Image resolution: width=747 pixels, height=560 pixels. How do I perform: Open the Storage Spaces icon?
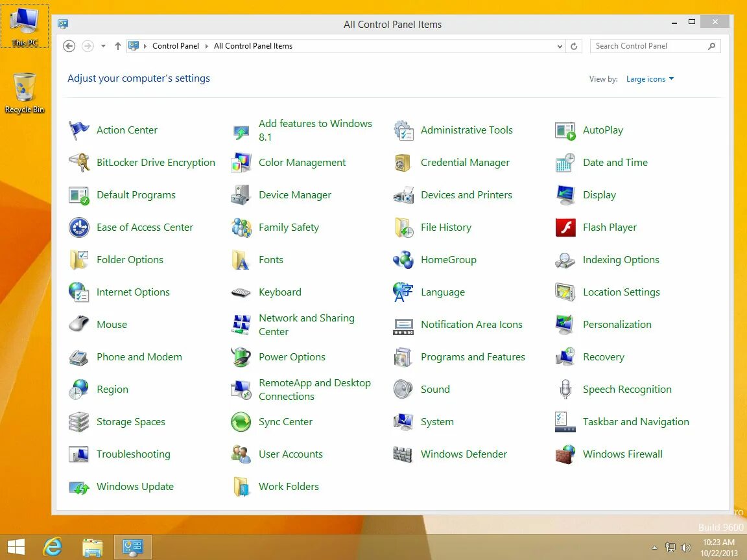click(78, 421)
